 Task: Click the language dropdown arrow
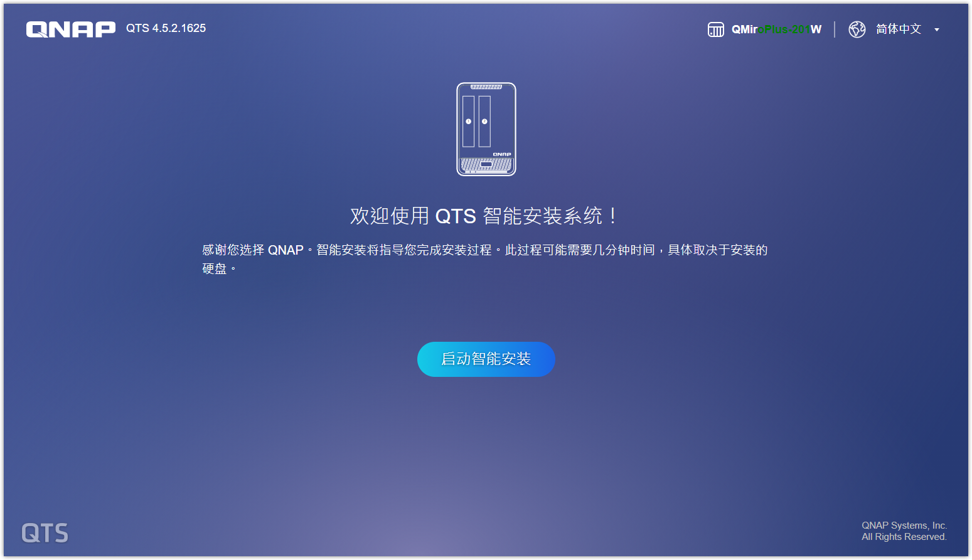(937, 29)
